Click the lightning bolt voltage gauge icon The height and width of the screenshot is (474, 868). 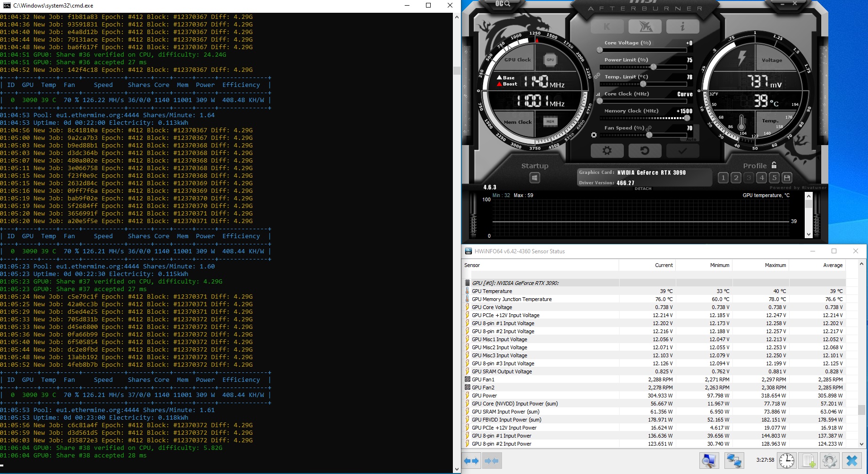click(x=742, y=58)
